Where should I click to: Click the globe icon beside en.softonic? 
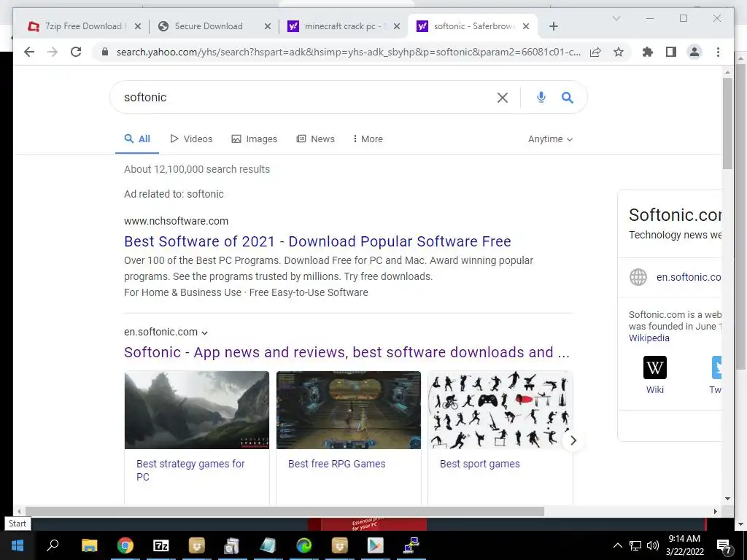coord(638,276)
